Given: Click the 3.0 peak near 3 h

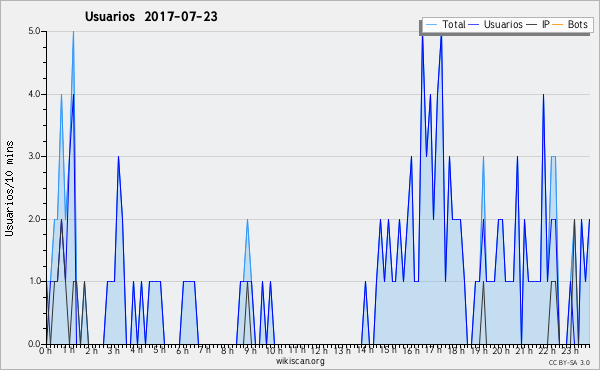Looking at the screenshot, I should (x=119, y=157).
